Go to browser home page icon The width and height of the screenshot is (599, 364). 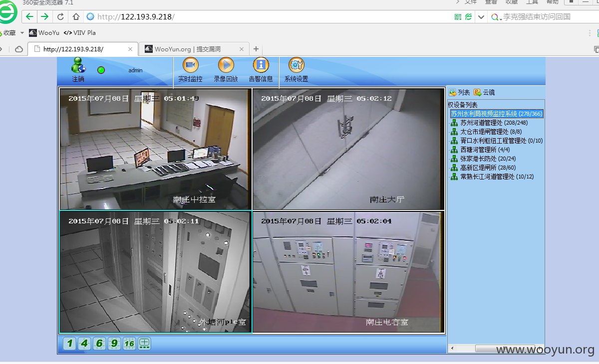[x=76, y=16]
